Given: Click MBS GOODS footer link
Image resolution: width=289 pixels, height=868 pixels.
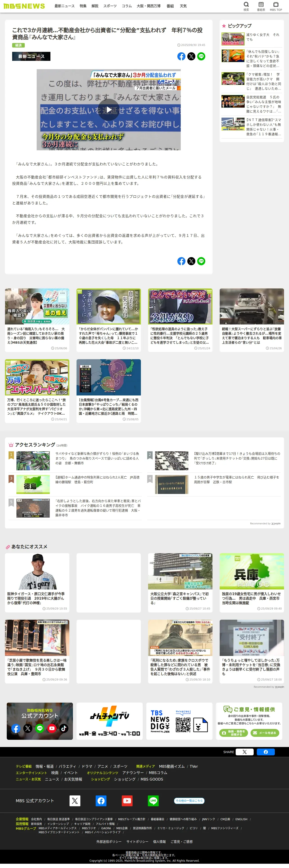Looking at the screenshot, I should 152,779.
